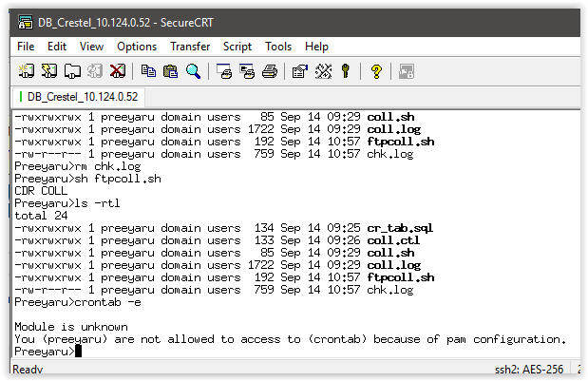Click the Paste clipboard icon

coord(170,70)
